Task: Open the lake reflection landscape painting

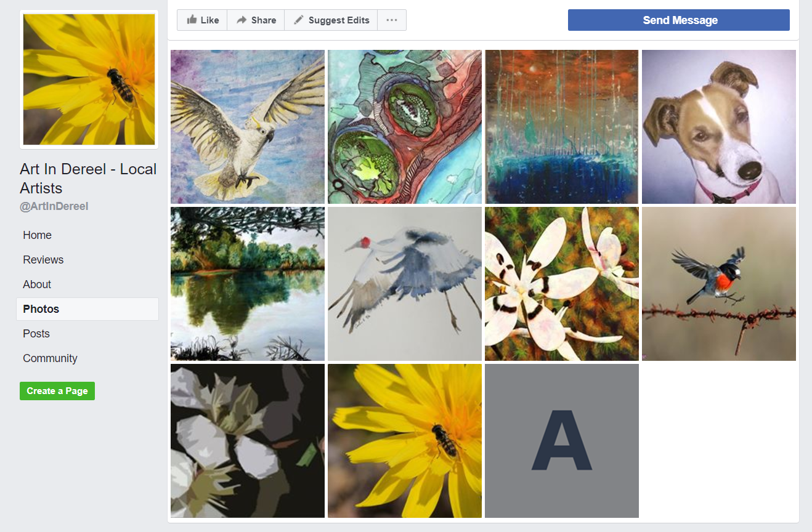Action: [248, 284]
